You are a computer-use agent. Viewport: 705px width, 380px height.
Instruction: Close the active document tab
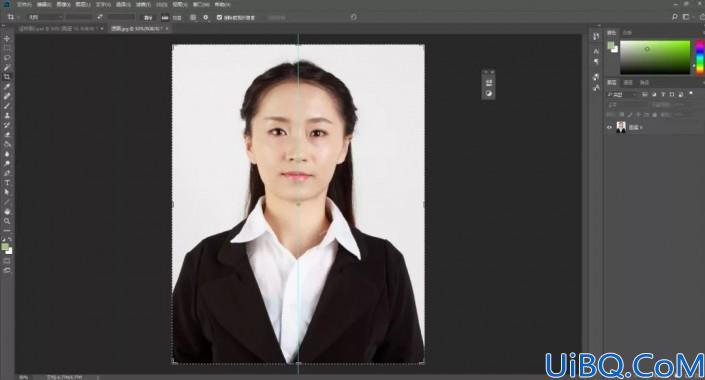click(167, 28)
